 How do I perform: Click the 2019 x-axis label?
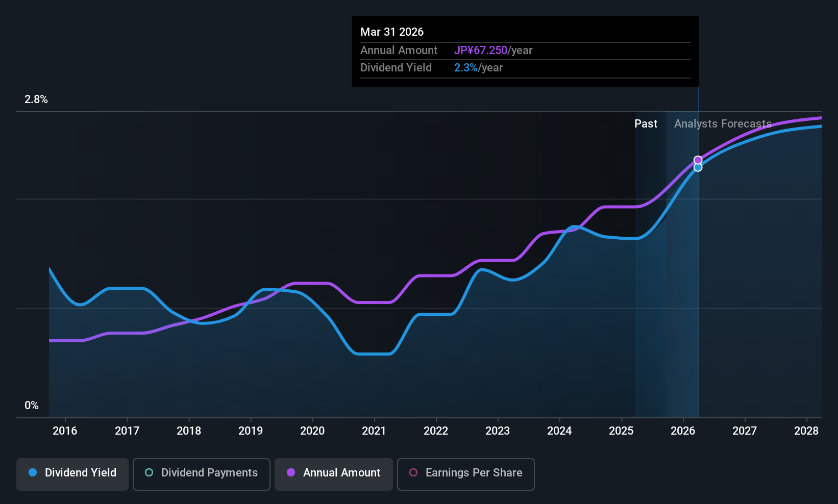[251, 431]
